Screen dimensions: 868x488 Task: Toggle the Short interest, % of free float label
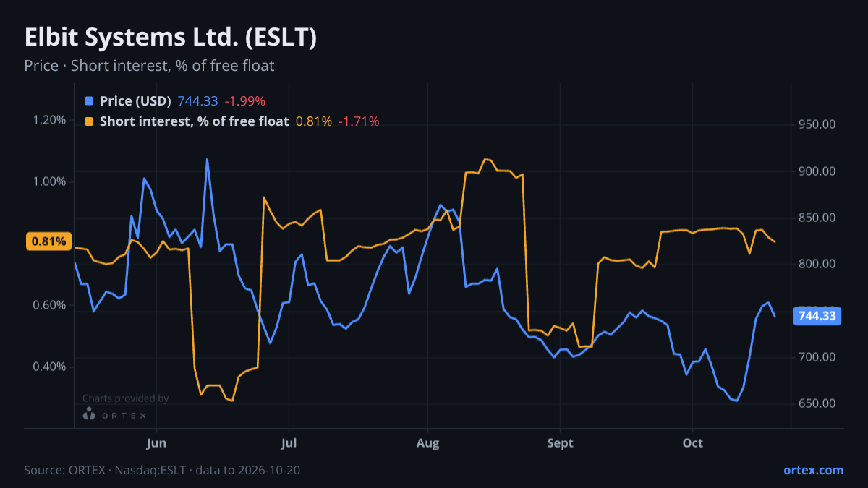(x=194, y=121)
